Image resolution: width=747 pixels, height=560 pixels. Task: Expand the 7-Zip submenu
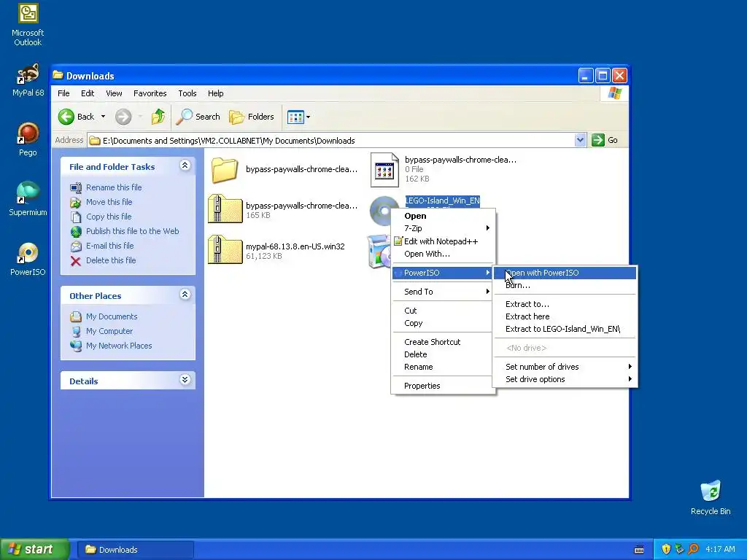[443, 228]
